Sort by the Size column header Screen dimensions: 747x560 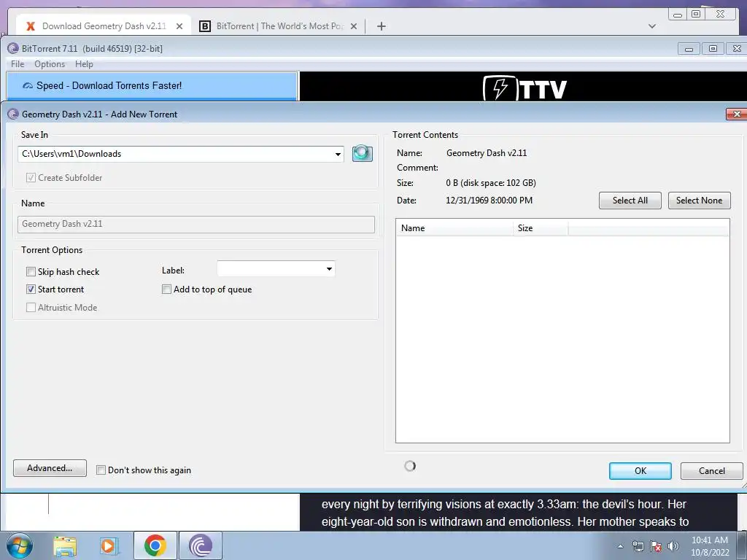tap(541, 228)
